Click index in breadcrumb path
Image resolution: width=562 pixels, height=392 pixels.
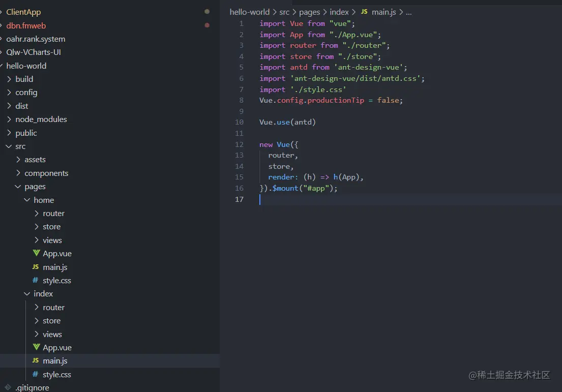point(339,12)
